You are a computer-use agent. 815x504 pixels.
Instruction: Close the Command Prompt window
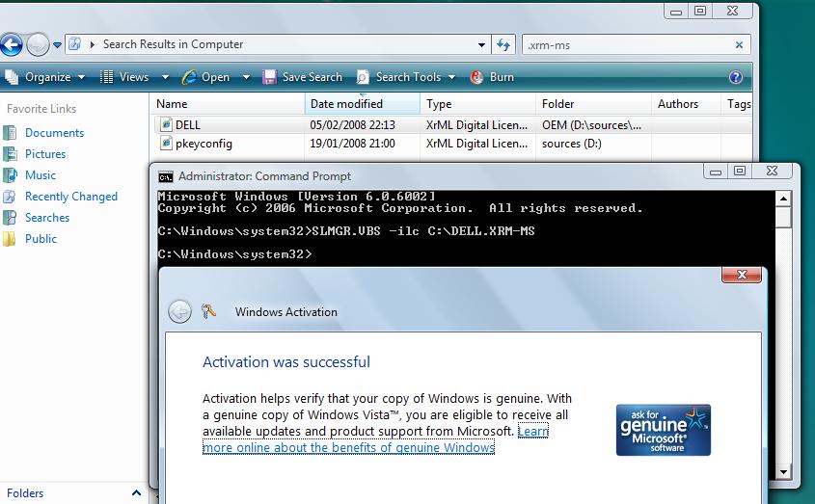pos(773,171)
